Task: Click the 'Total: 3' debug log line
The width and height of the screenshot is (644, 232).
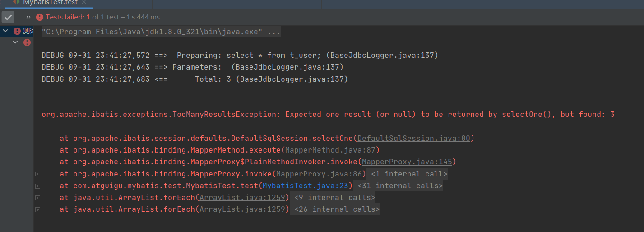Action: point(195,79)
